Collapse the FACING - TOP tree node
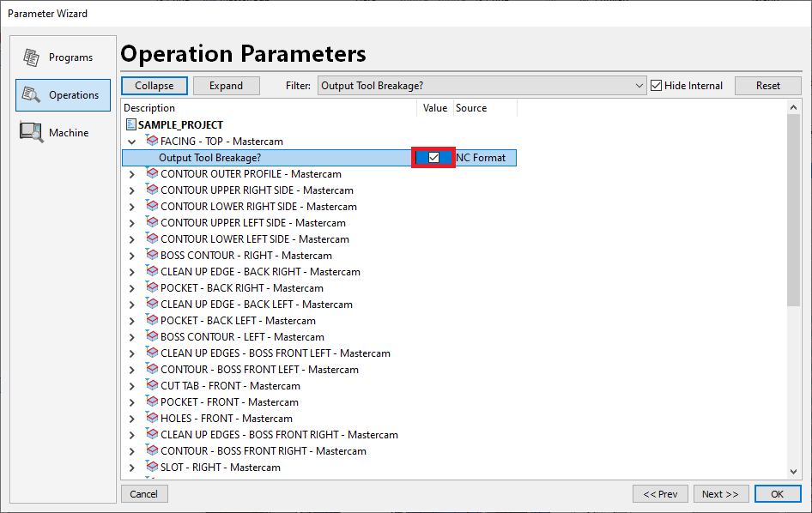This screenshot has width=812, height=513. 131,142
